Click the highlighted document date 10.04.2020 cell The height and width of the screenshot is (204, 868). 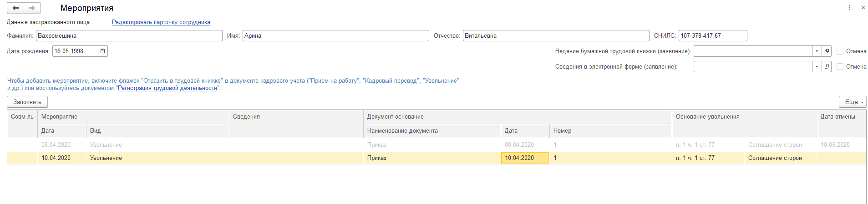click(525, 158)
